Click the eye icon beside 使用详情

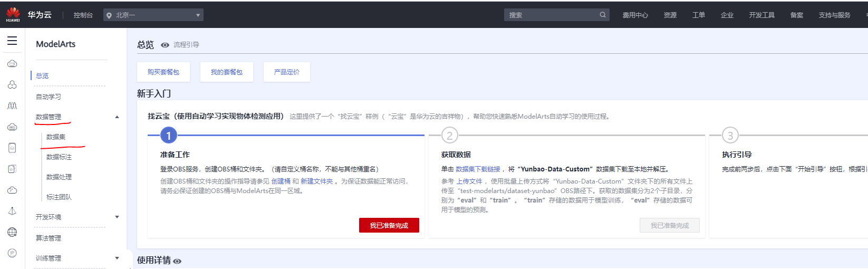pos(177,261)
